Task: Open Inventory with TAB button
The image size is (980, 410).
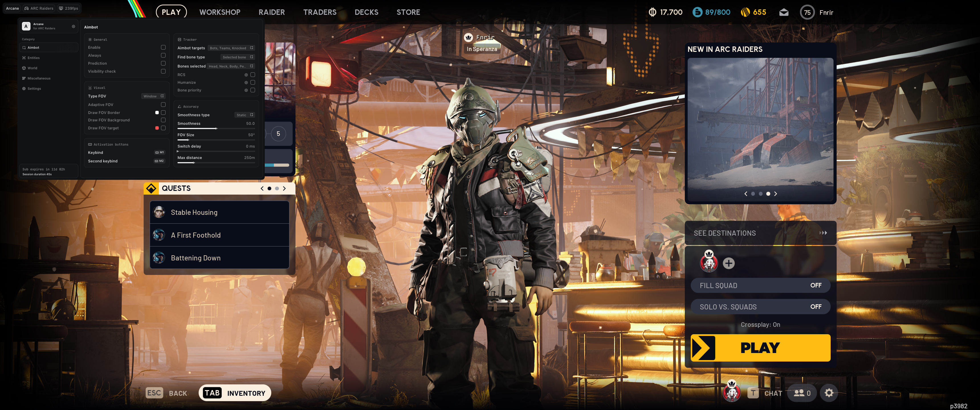Action: [x=235, y=393]
